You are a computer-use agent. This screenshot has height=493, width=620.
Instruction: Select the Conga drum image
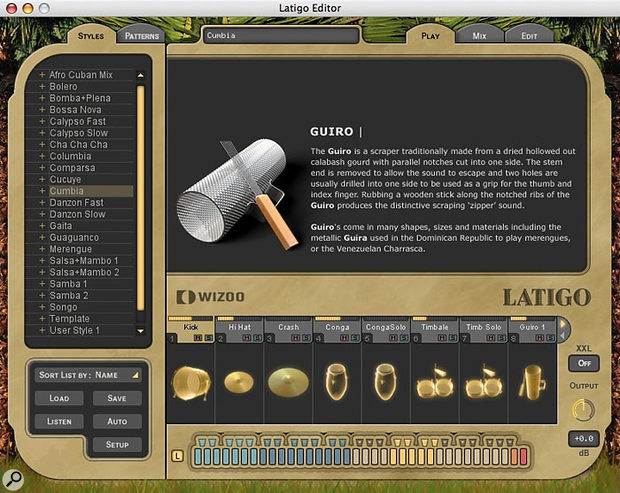(x=336, y=382)
